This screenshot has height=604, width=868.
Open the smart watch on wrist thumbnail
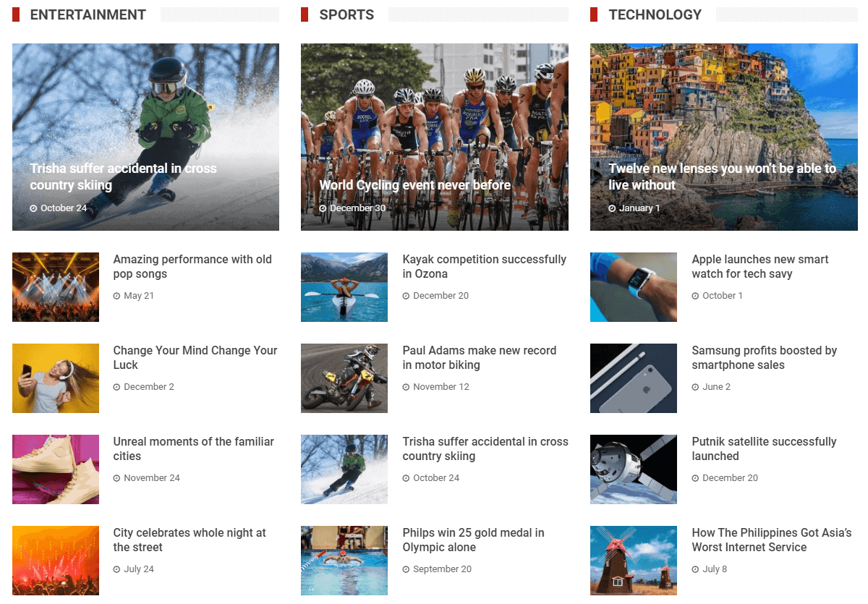click(634, 287)
